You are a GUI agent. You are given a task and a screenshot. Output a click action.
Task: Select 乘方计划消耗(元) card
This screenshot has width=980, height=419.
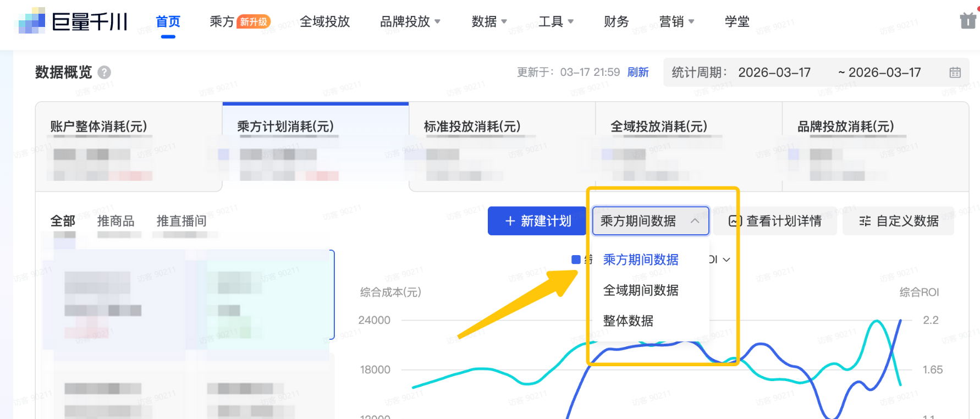[316, 147]
